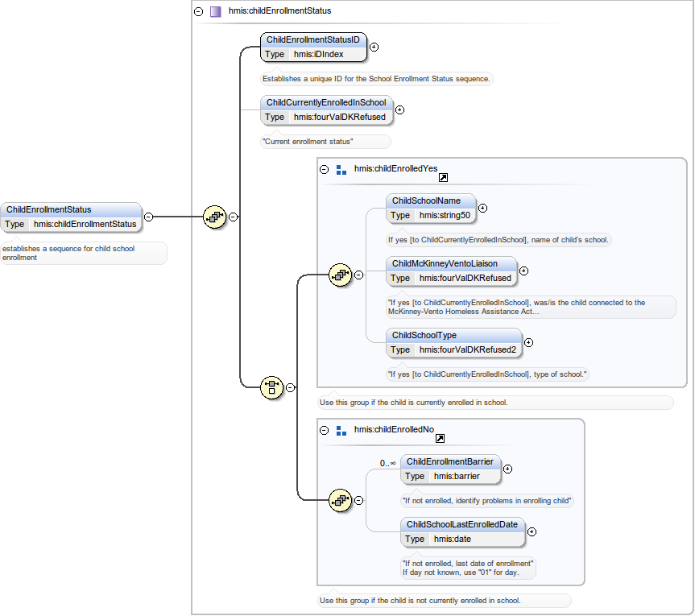This screenshot has width=695, height=616.
Task: Select the ChildSchoolType element box
Action: (453, 342)
